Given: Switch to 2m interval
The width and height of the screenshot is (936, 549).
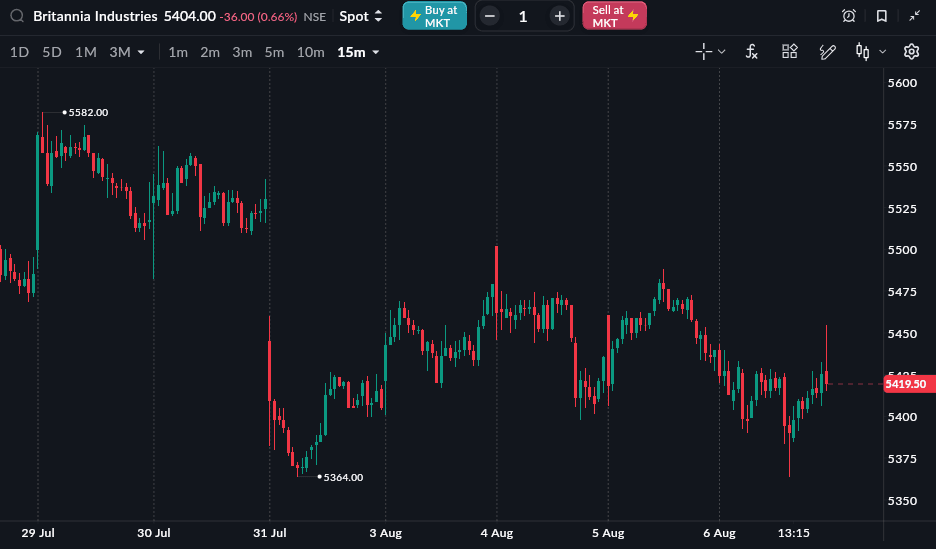Looking at the screenshot, I should click(x=210, y=53).
